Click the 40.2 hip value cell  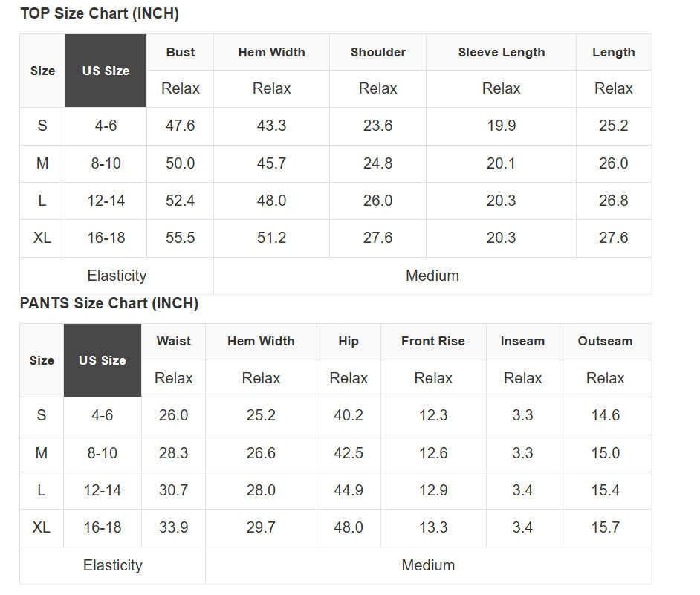pos(349,415)
